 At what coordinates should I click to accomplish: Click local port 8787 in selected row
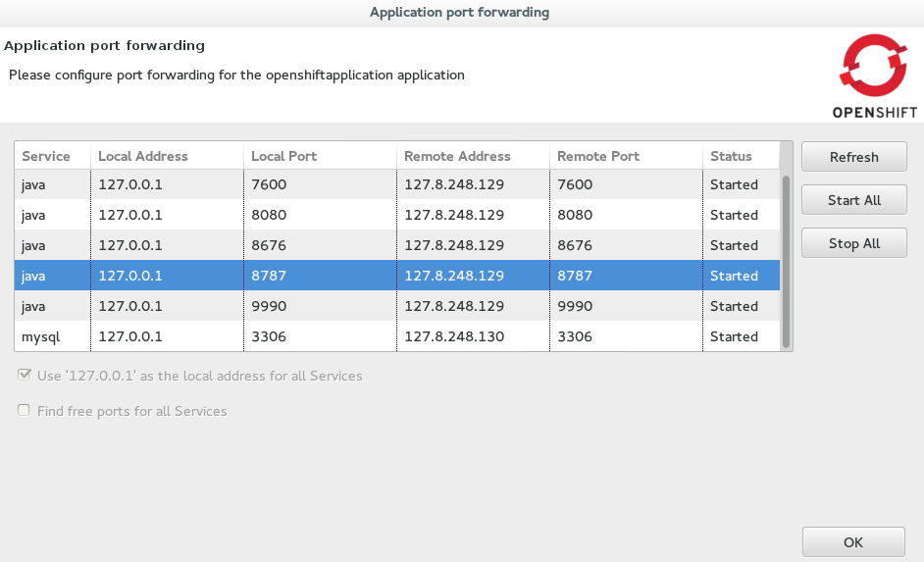tap(269, 276)
